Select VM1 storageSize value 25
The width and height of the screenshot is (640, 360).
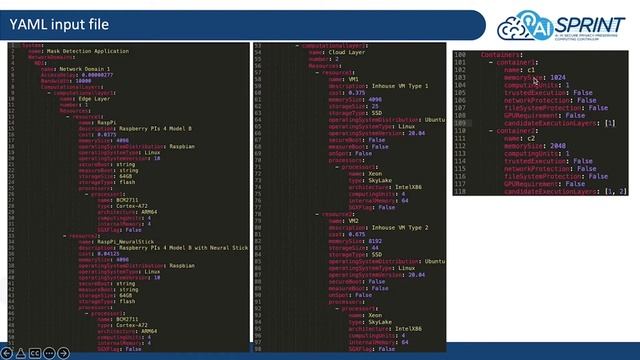(375, 106)
